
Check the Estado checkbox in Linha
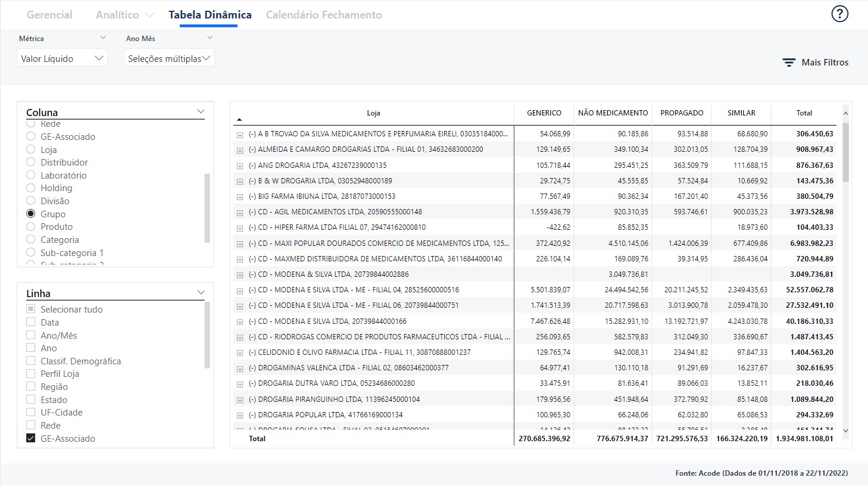coord(31,399)
